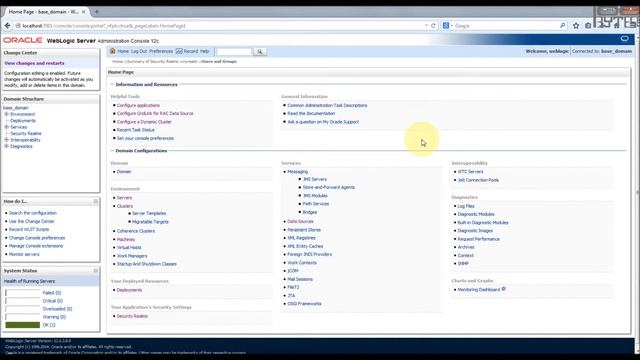Image resolution: width=640 pixels, height=360 pixels.
Task: Expand the Interoperability tree node
Action: (x=7, y=140)
